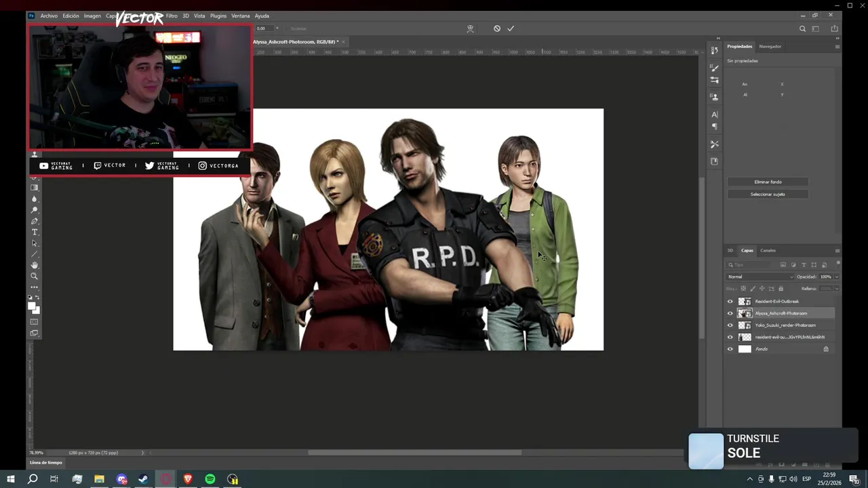
Task: Open the Share document icon
Action: pos(834,28)
